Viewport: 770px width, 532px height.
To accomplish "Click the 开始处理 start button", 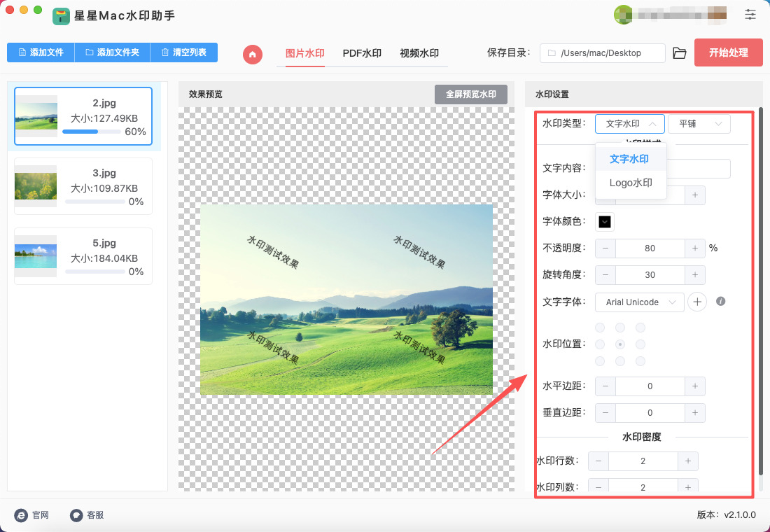I will pyautogui.click(x=728, y=52).
